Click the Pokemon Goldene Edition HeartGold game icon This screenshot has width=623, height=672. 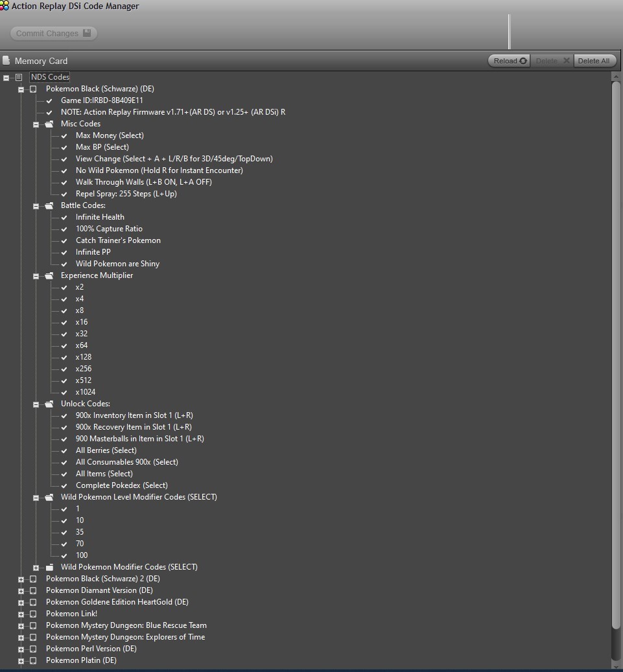[33, 602]
